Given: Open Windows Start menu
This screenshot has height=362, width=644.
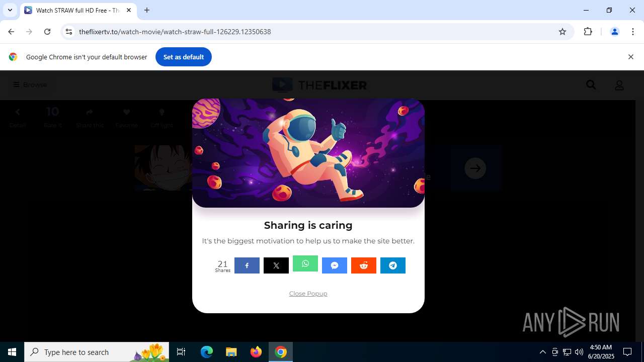Looking at the screenshot, I should [12, 352].
